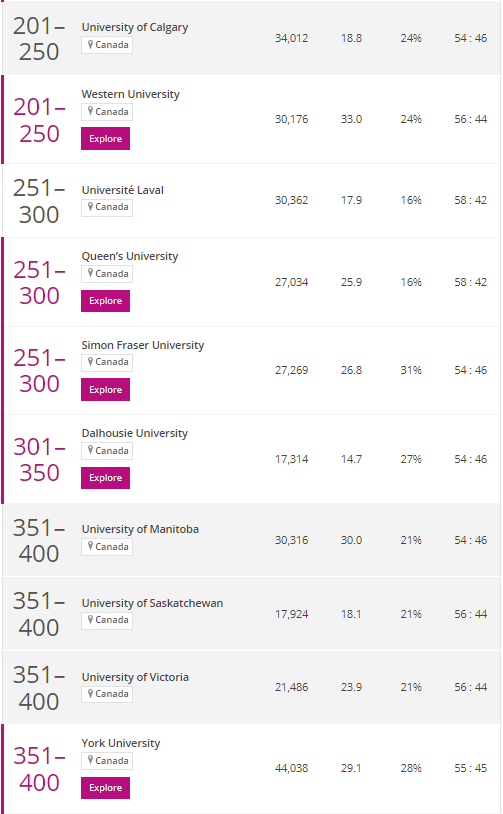Click Canada pin tag below Queen's University
The width and height of the screenshot is (503, 814).
[x=107, y=274]
